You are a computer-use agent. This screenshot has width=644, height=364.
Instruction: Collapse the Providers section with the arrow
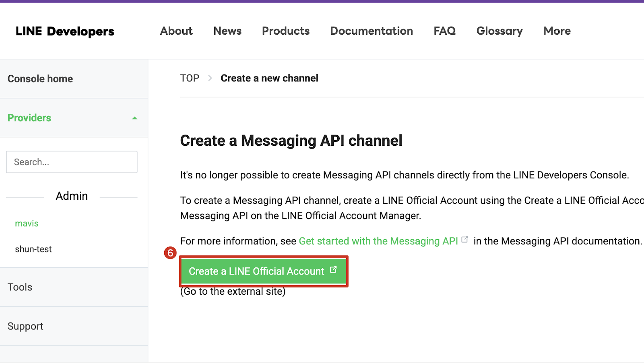pyautogui.click(x=135, y=118)
